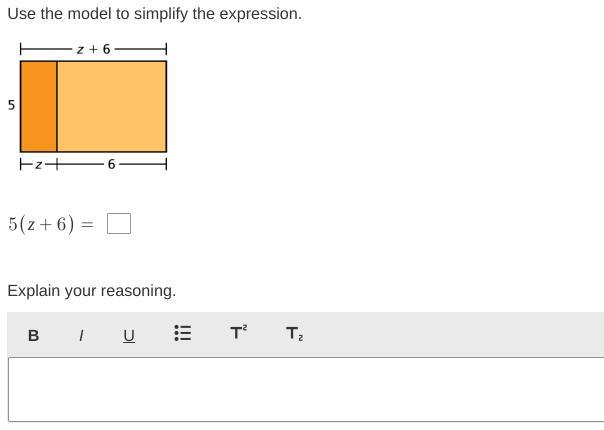The image size is (604, 430).
Task: Click the height label '5' beside the model
Action: pyautogui.click(x=11, y=105)
